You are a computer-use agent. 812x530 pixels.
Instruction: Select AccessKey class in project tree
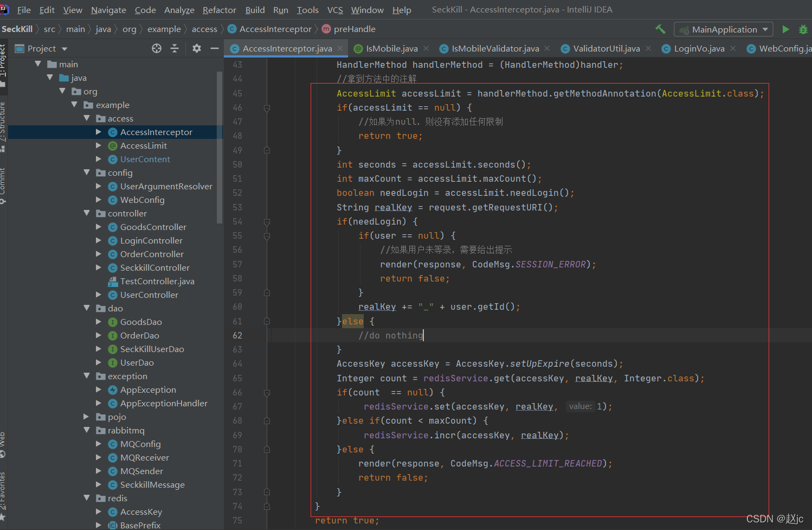[141, 512]
